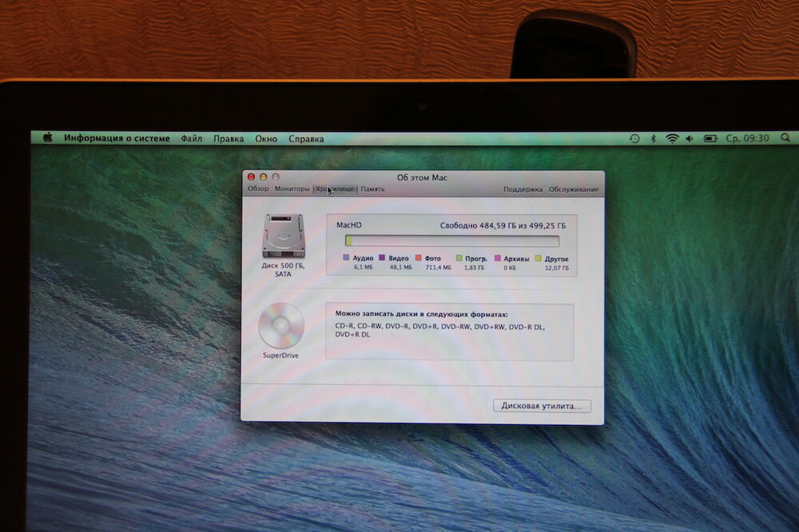Image resolution: width=799 pixels, height=532 pixels.
Task: Click the 6,1 МБ Аудио value
Action: tap(364, 267)
